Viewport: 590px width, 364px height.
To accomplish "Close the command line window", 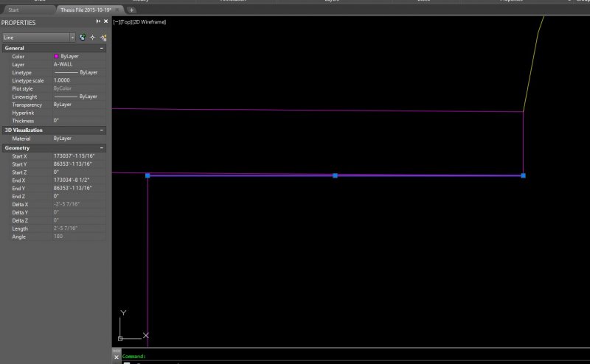I will (117, 357).
